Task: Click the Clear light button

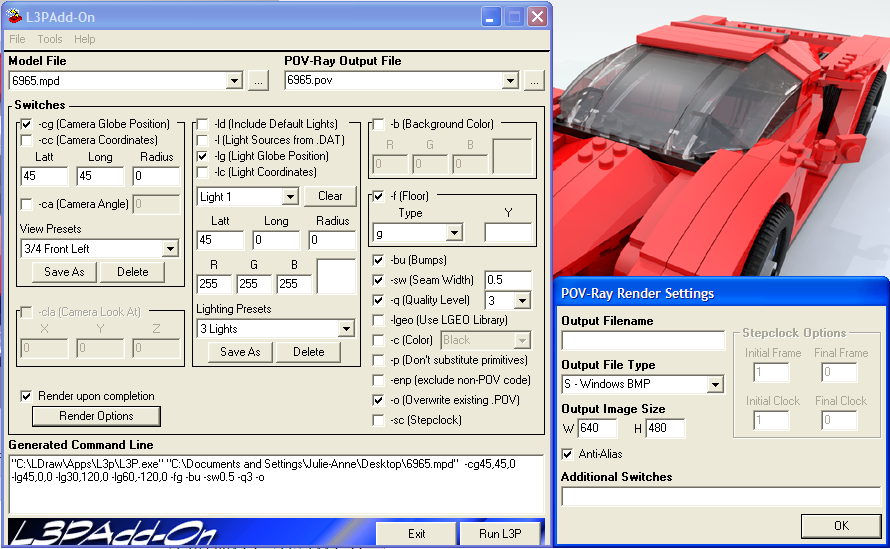Action: coord(330,196)
